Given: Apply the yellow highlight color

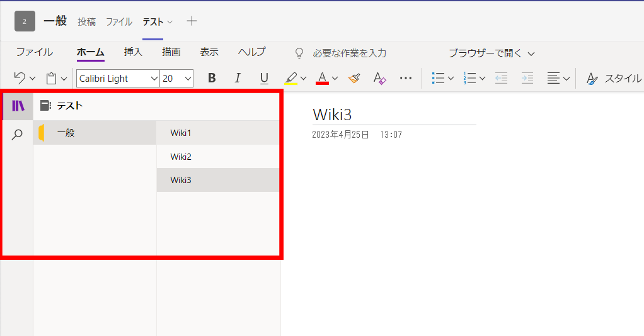Looking at the screenshot, I should [290, 78].
